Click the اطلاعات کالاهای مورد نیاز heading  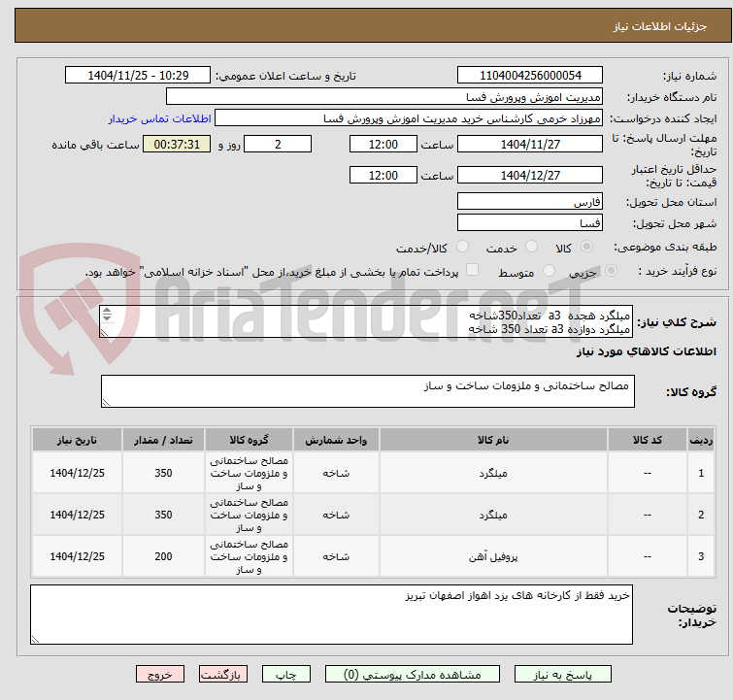click(646, 351)
